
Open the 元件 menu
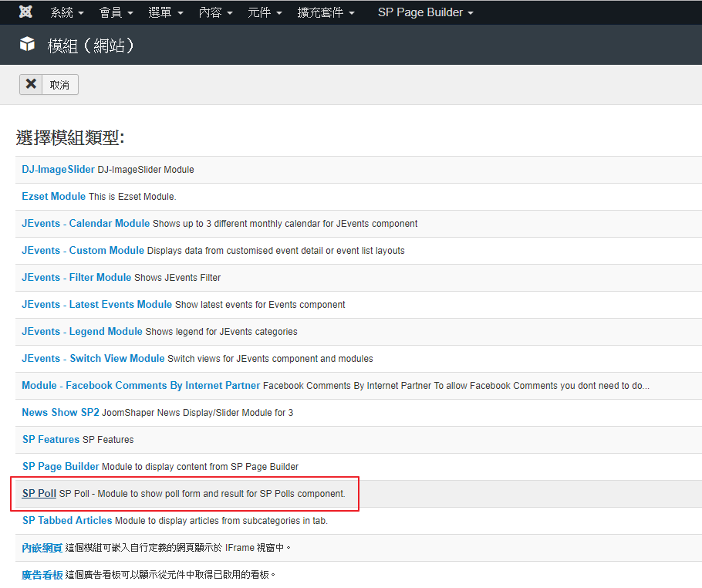coord(265,12)
